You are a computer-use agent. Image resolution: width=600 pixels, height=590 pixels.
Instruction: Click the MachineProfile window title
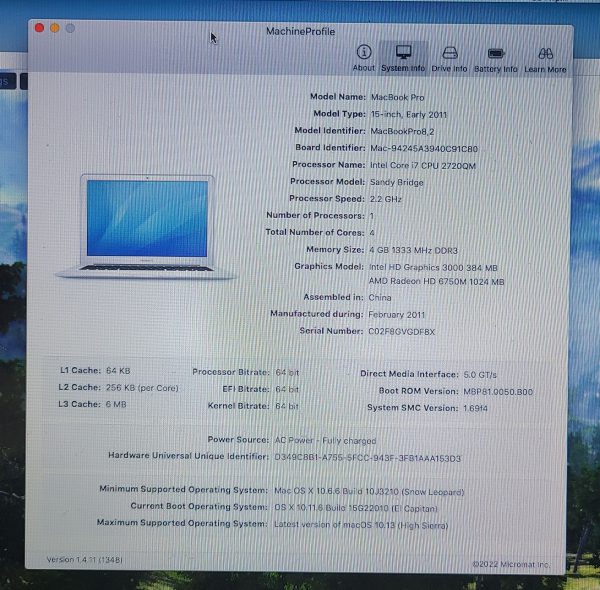point(299,32)
